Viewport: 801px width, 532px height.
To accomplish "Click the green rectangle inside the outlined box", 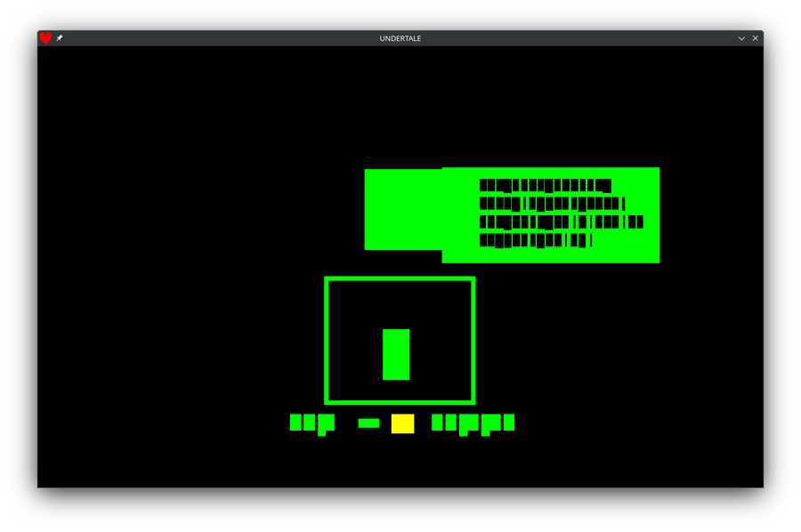I will pyautogui.click(x=396, y=354).
